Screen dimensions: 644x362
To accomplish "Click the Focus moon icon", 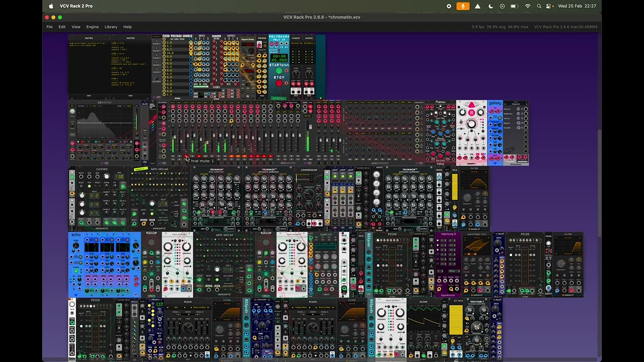I will tap(491, 6).
